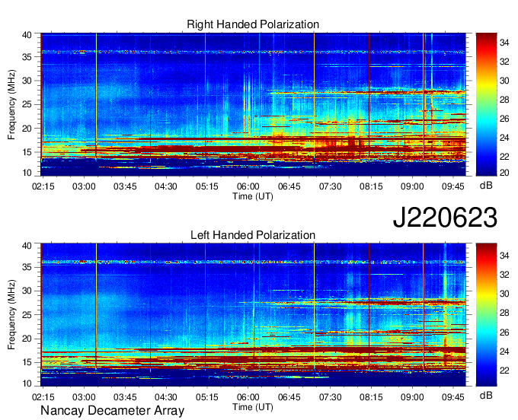Click the 08:15 time tick of Left Handed plot
518x420 pixels.
point(371,396)
